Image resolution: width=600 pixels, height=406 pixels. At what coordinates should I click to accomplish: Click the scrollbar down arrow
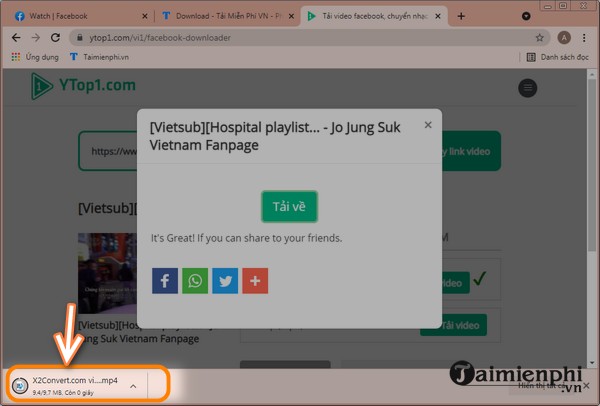coord(592,362)
